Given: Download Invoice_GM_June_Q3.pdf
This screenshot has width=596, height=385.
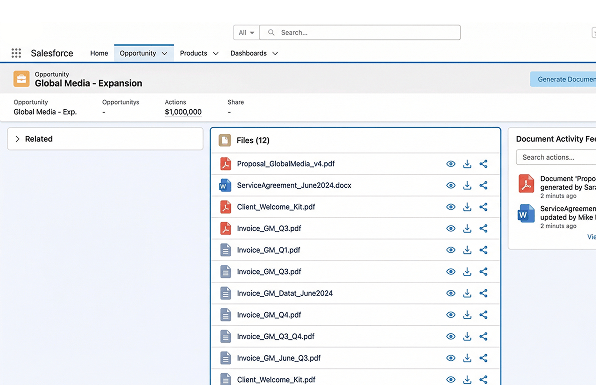Looking at the screenshot, I should click(x=467, y=358).
